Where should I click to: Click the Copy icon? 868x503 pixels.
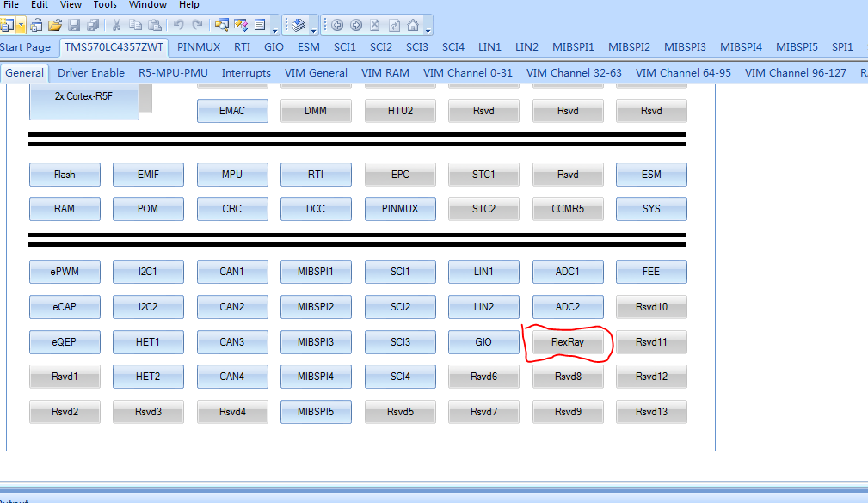coord(136,25)
